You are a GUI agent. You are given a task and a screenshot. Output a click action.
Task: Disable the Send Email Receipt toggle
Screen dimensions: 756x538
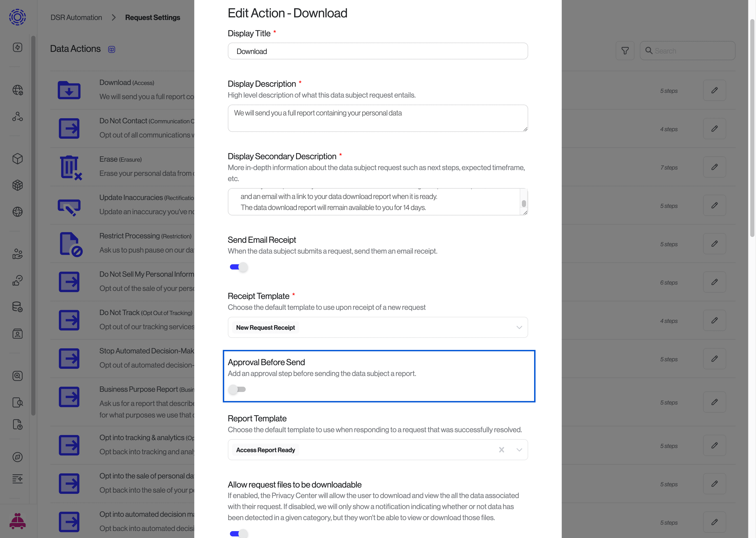coord(239,267)
